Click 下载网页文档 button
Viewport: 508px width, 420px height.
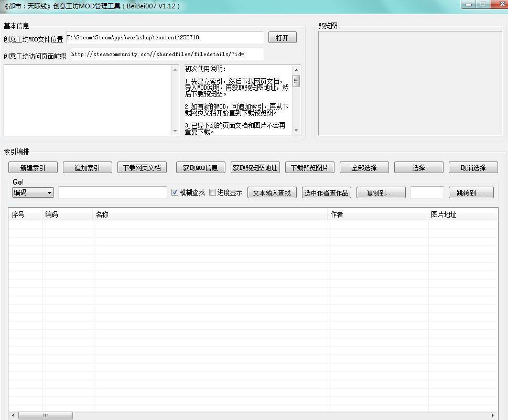[142, 168]
